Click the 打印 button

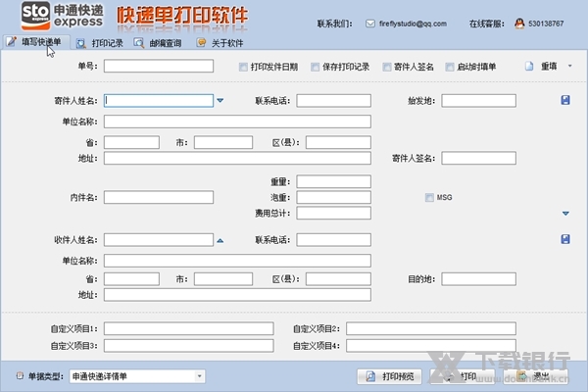[x=462, y=376]
